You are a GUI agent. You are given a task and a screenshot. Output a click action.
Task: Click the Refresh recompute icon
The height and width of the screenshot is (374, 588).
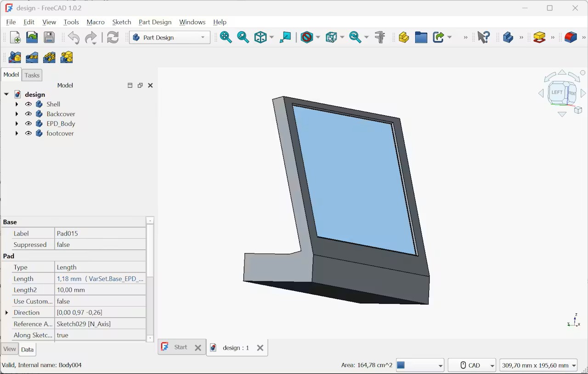pyautogui.click(x=113, y=38)
